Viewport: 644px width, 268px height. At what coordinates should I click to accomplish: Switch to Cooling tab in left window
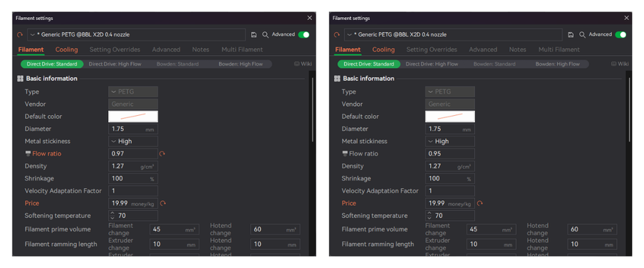point(67,49)
